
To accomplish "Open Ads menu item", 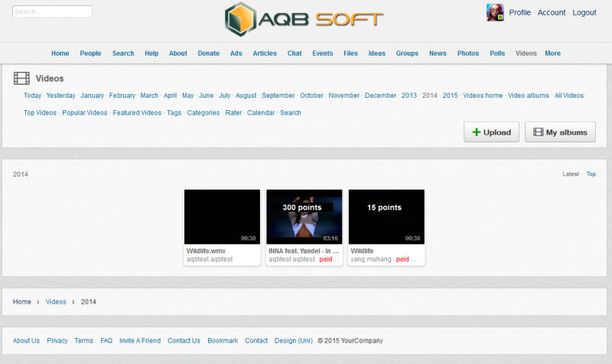I will click(x=236, y=54).
